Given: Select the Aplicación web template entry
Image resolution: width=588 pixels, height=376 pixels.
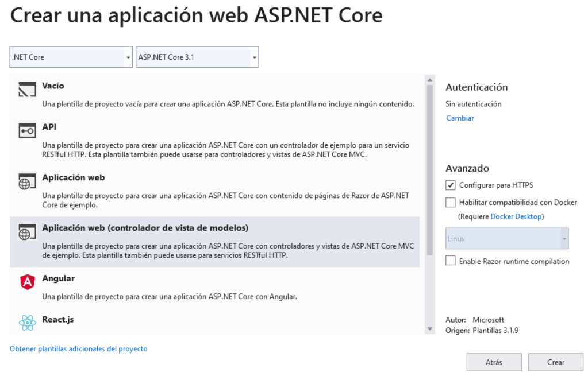Looking at the screenshot, I should point(172,181).
